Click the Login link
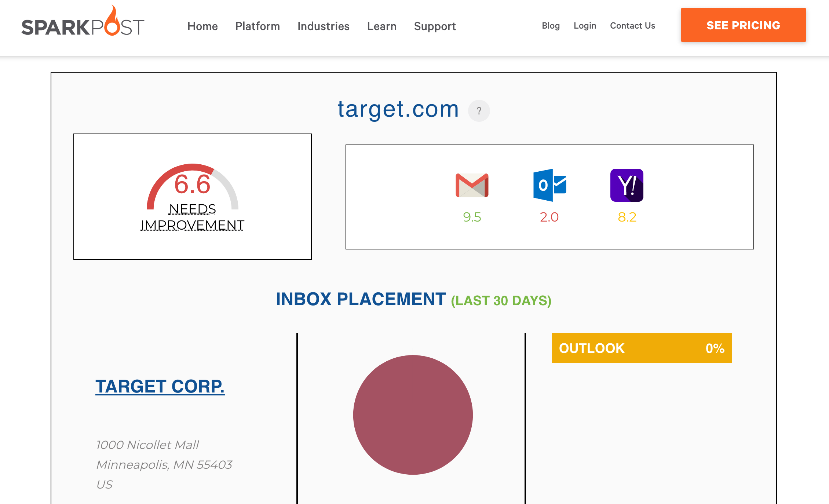829x504 pixels. coord(585,26)
